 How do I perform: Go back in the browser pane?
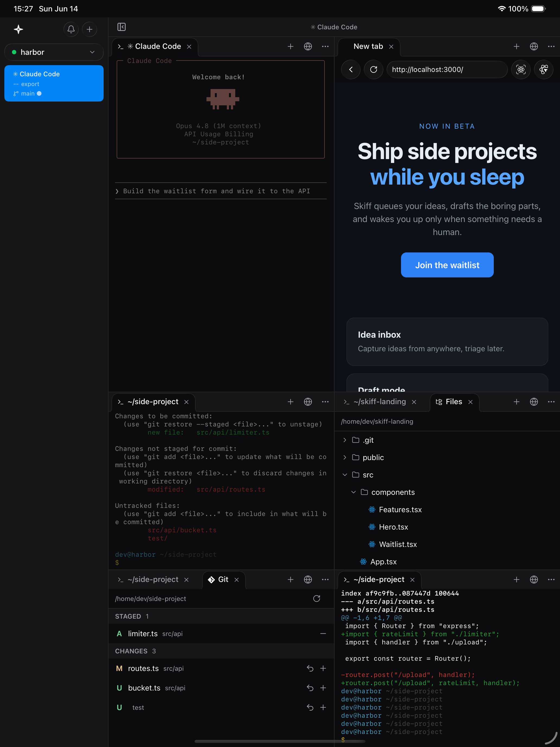pyautogui.click(x=351, y=69)
